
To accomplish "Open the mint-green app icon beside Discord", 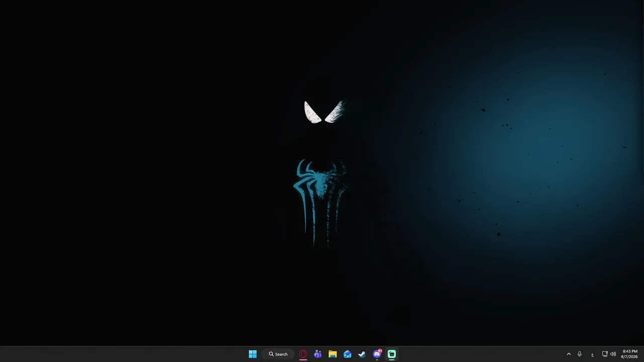I will pyautogui.click(x=391, y=354).
